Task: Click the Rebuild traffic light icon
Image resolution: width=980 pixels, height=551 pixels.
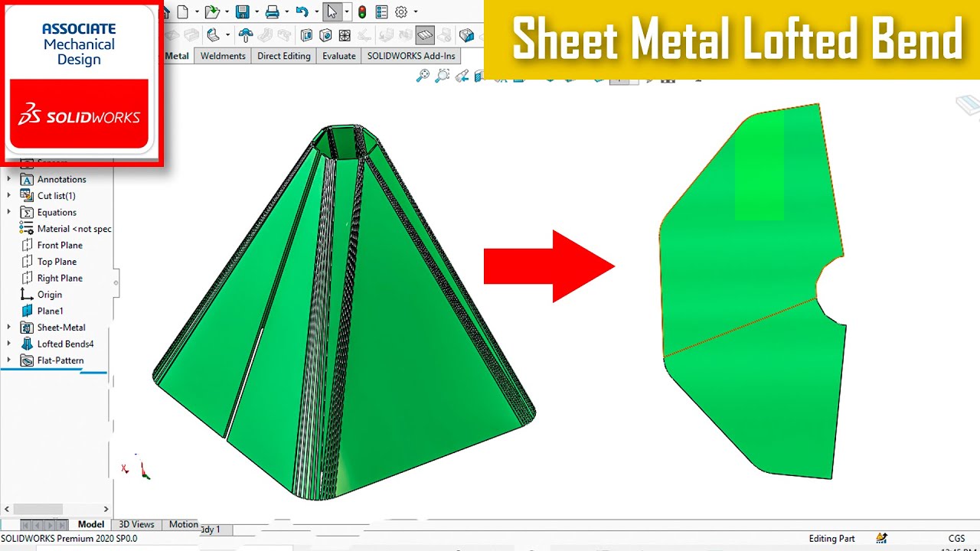Action: (362, 11)
